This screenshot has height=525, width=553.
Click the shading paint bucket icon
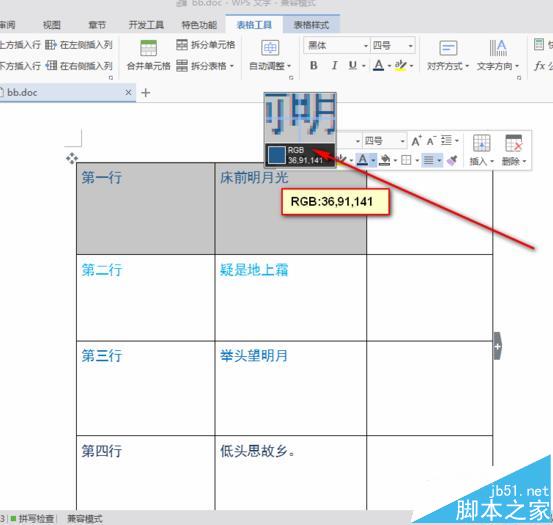385,160
